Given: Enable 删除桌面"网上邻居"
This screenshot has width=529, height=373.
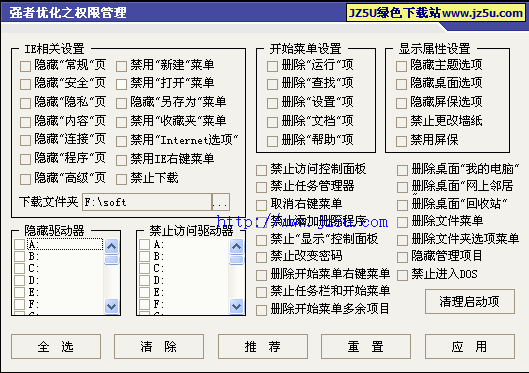Looking at the screenshot, I should click(x=402, y=187).
